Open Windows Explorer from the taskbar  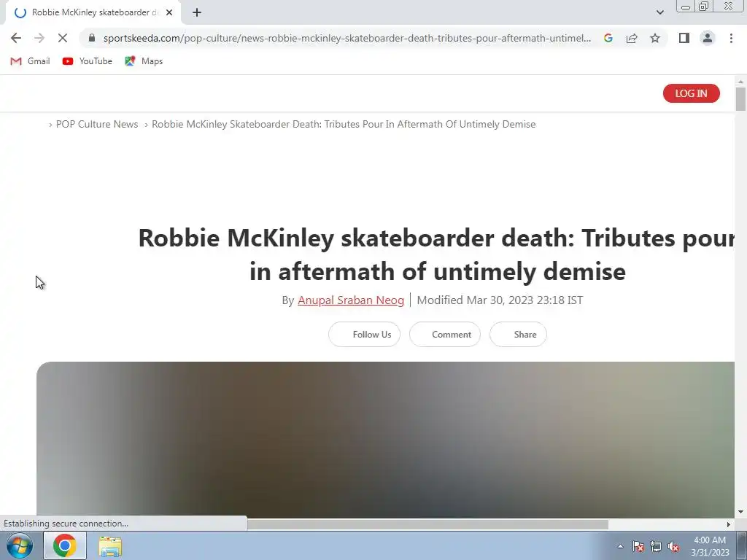110,545
